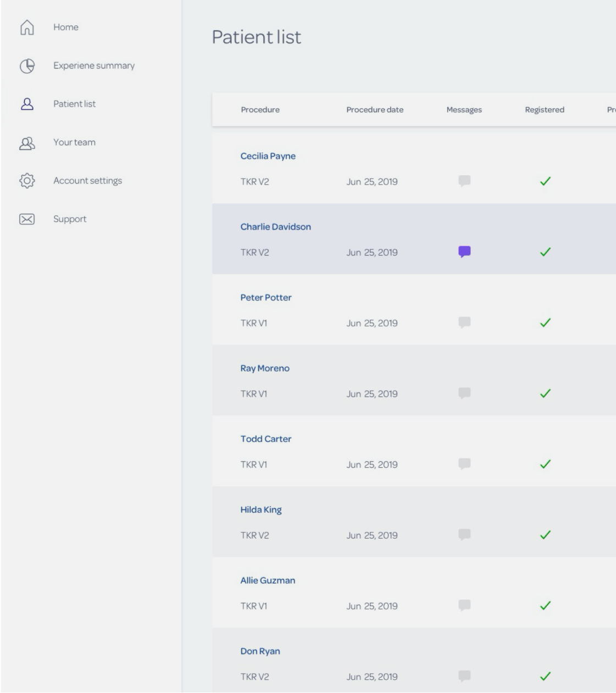Image resolution: width=616 pixels, height=693 pixels.
Task: Select Your team in the sidebar
Action: [74, 142]
